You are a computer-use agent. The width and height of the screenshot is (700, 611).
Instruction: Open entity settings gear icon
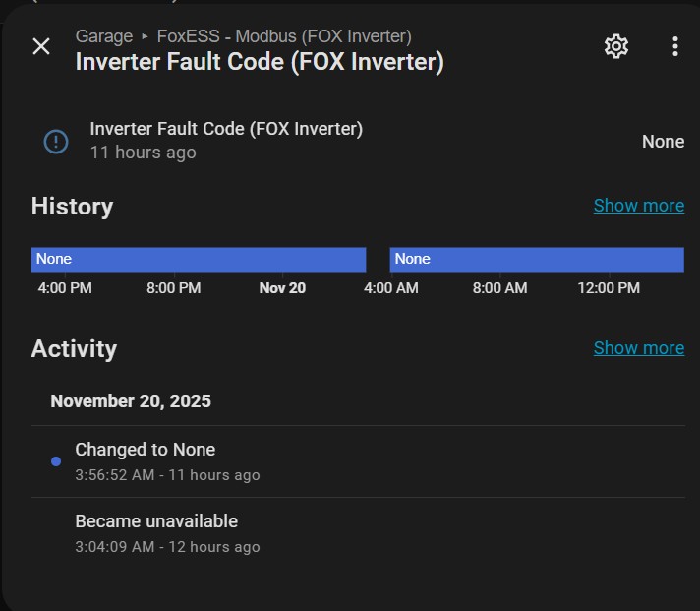[616, 46]
